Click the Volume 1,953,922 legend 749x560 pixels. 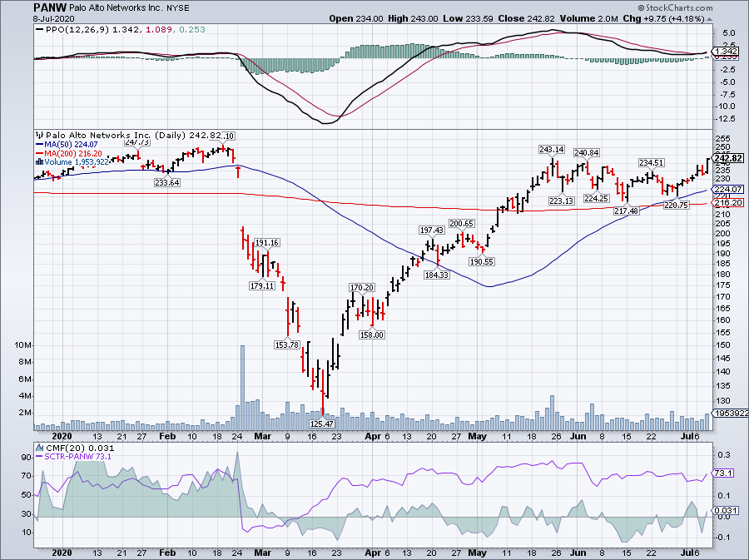[77, 161]
